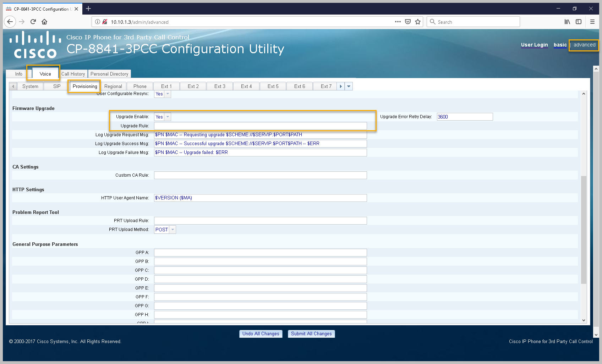
Task: Open the Ext 4 sub-tab
Action: click(246, 86)
